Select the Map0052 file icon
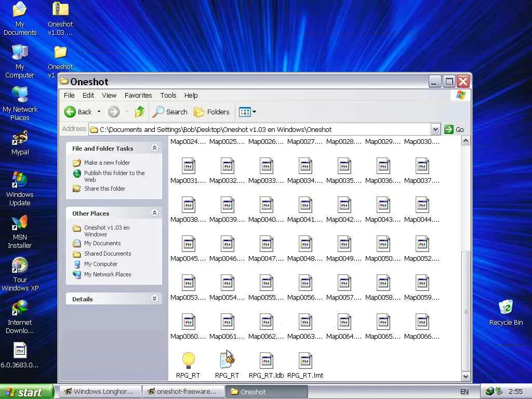 pyautogui.click(x=422, y=244)
